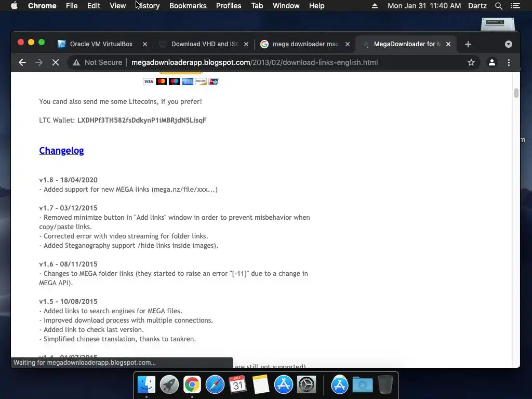Open the Help menu
Screen dimensions: 532x399
316,6
